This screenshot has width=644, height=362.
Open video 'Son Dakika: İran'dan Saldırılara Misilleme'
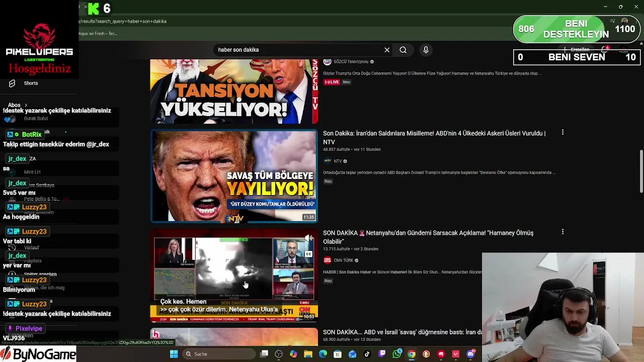[x=434, y=137]
